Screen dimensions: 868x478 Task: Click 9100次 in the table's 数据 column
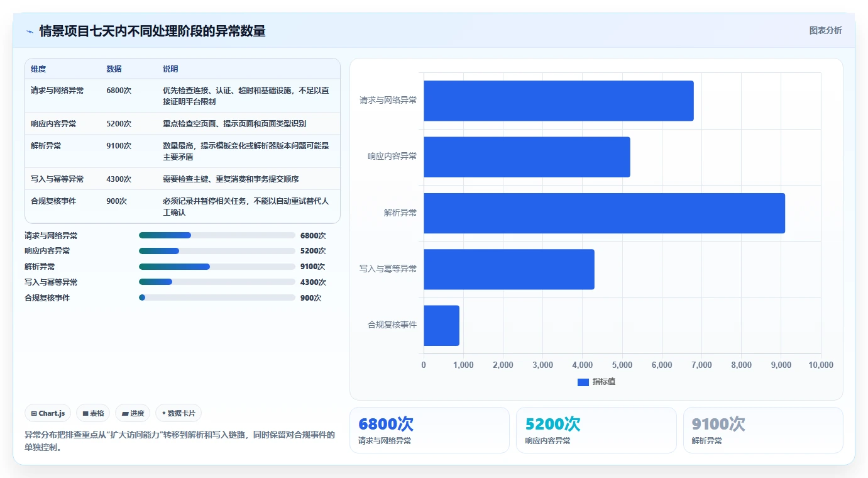[119, 146]
